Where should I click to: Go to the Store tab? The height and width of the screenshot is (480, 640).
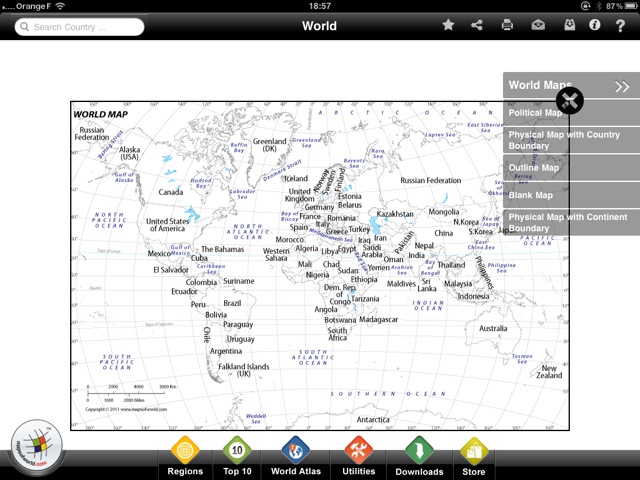point(473,458)
